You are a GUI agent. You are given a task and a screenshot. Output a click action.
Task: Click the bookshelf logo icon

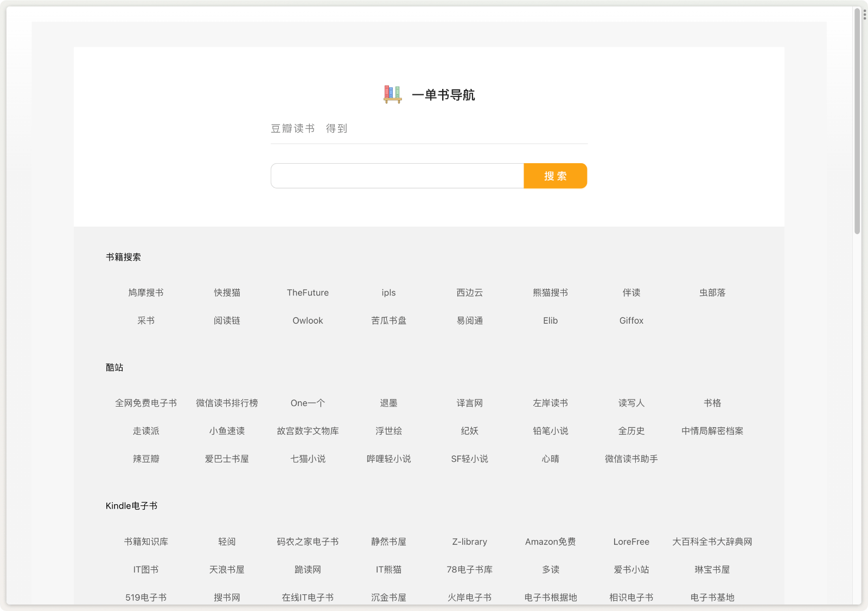[x=391, y=95]
